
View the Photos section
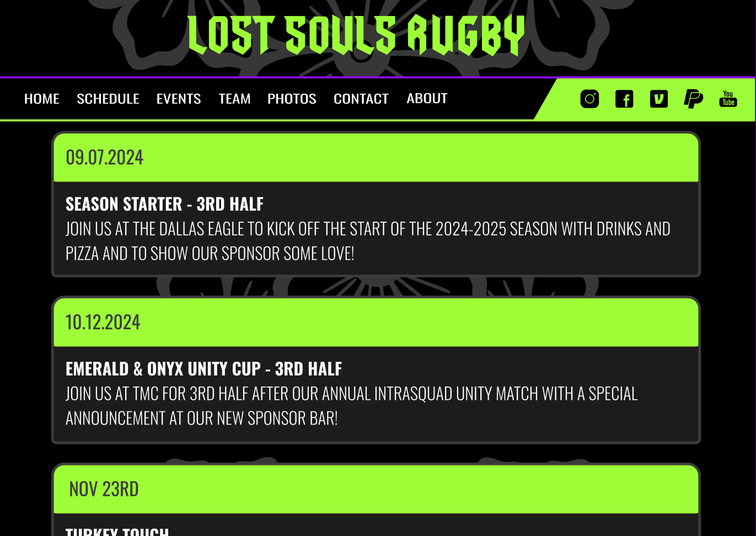point(292,99)
